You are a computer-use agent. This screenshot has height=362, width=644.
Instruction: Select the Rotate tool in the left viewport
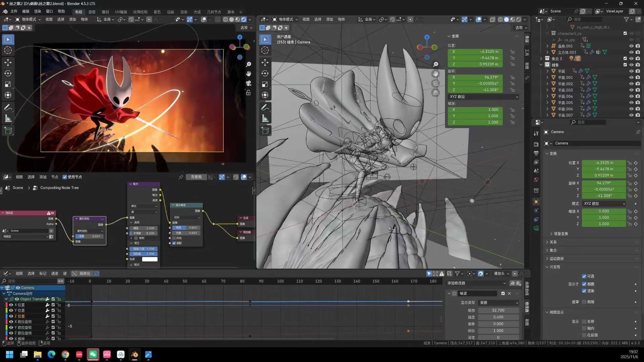click(x=8, y=73)
